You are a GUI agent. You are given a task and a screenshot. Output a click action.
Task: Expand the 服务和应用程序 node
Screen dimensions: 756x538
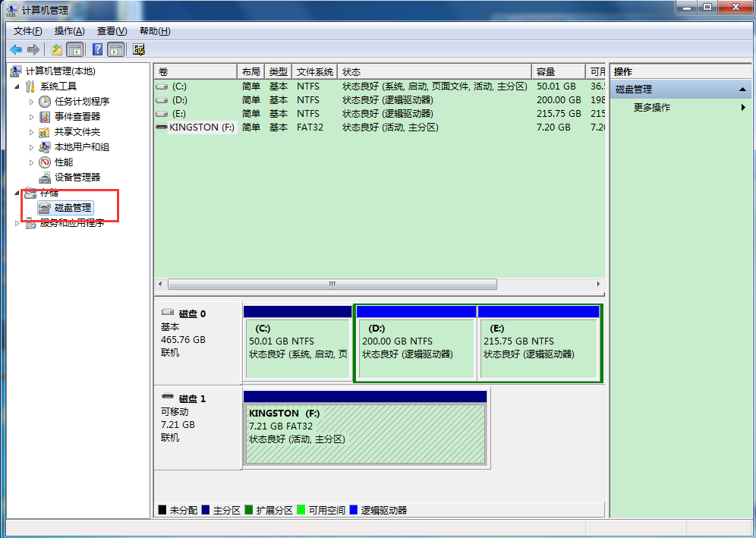[17, 223]
